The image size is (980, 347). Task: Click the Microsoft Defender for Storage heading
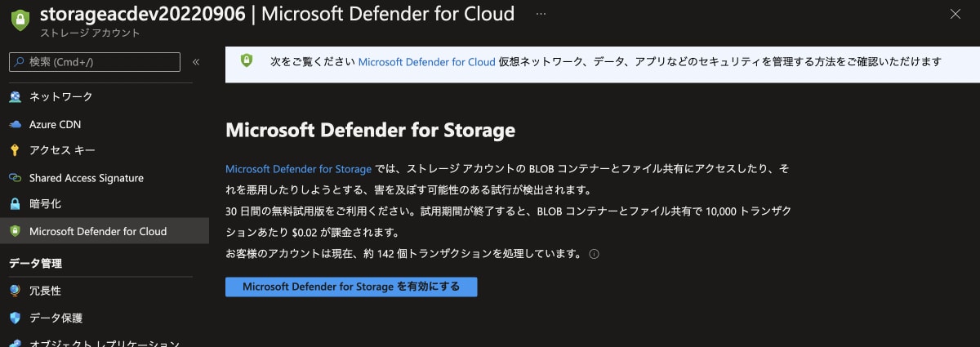tap(370, 130)
